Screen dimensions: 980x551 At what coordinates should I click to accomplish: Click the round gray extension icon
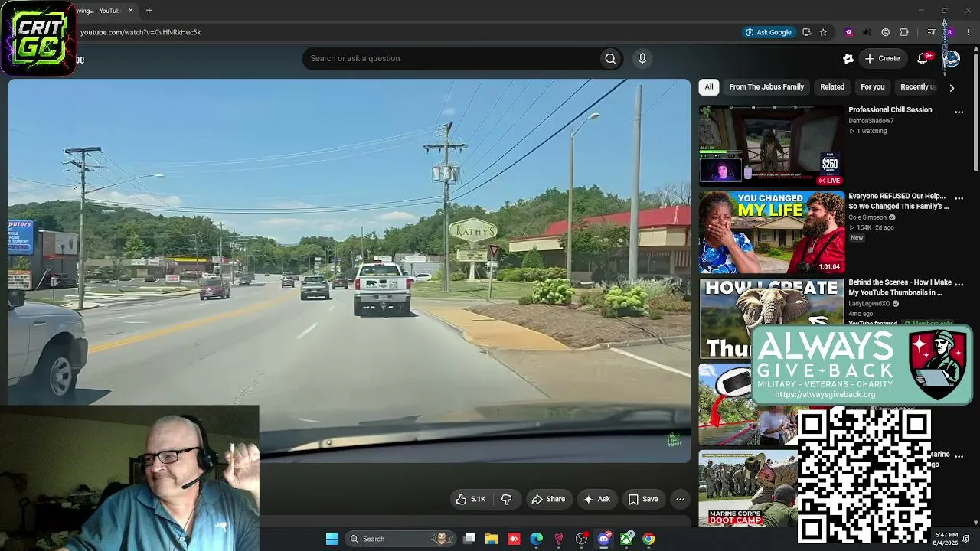pos(886,32)
